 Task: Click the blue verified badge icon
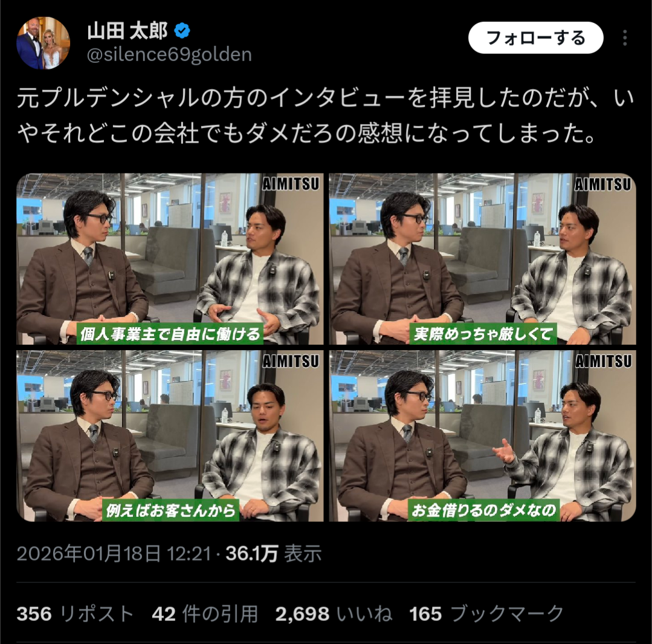(182, 31)
